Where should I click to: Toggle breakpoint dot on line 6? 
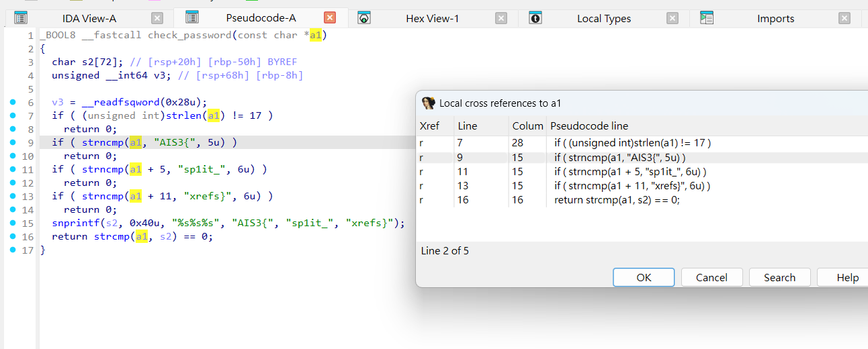pos(13,103)
